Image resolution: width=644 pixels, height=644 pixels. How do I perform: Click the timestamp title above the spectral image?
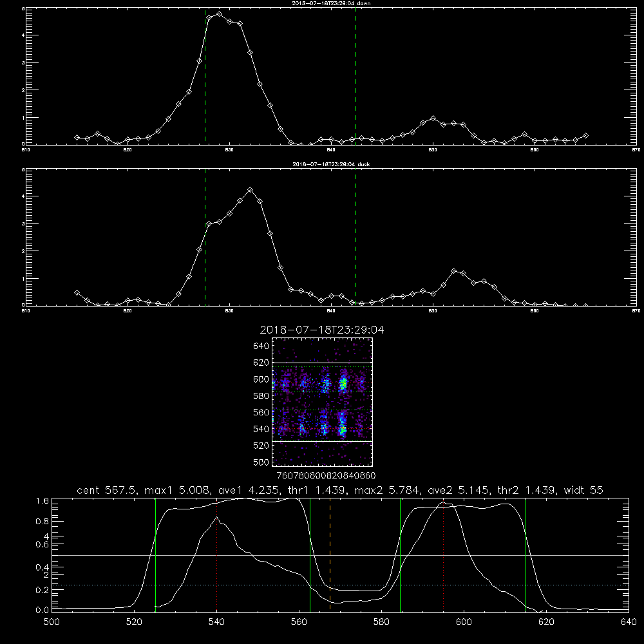point(321,330)
